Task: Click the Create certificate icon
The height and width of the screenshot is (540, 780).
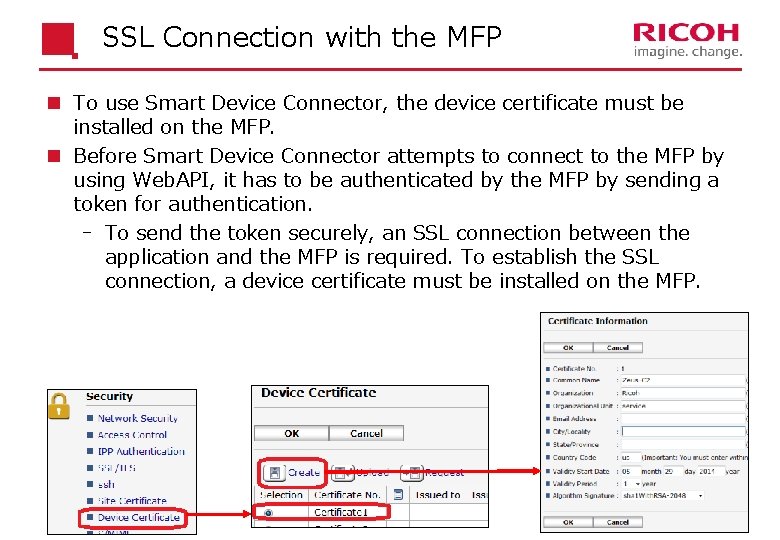Action: [x=275, y=472]
